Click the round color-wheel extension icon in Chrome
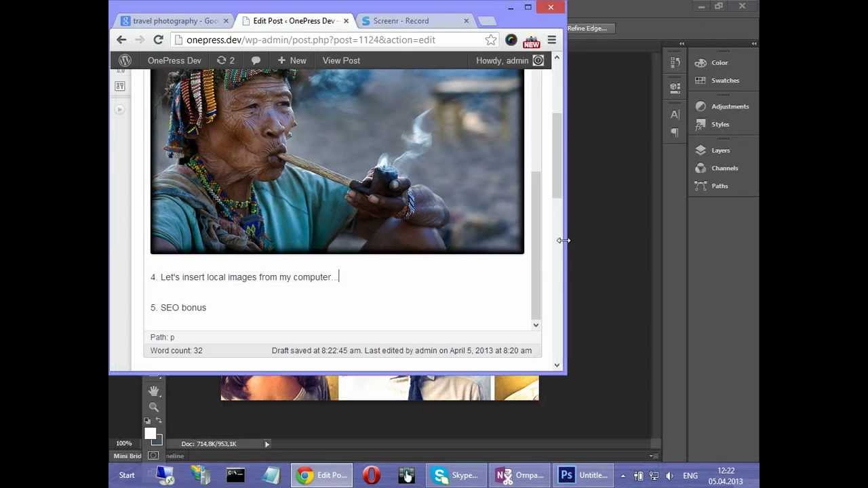 (511, 40)
